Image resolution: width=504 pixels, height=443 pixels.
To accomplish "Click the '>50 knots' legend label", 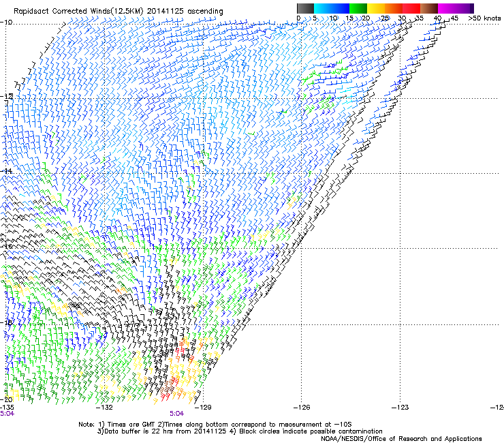I will click(x=484, y=18).
